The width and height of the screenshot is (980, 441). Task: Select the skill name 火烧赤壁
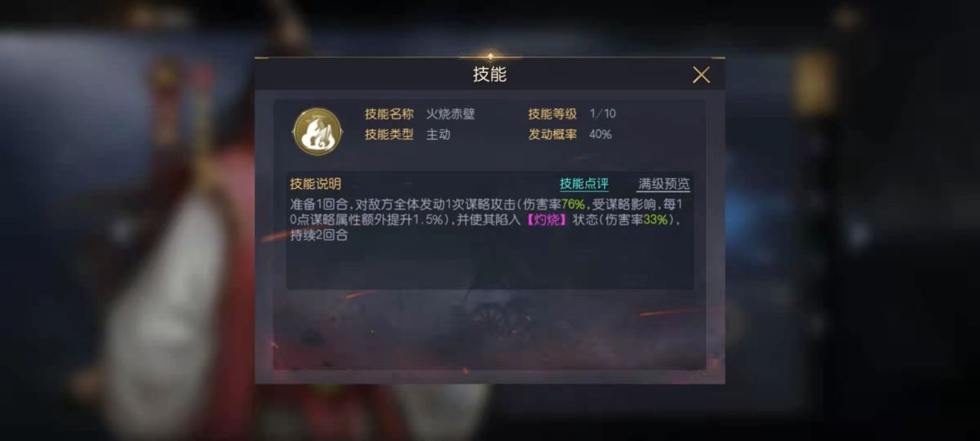pos(450,114)
